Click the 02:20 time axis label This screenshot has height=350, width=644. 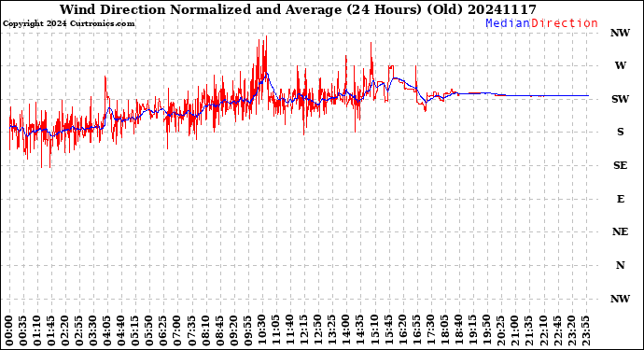65,330
